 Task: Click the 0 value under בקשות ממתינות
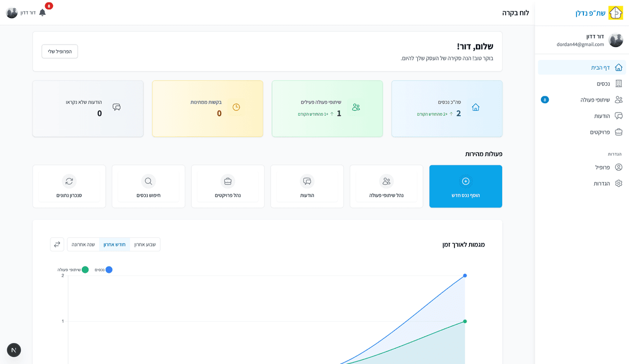tap(219, 113)
